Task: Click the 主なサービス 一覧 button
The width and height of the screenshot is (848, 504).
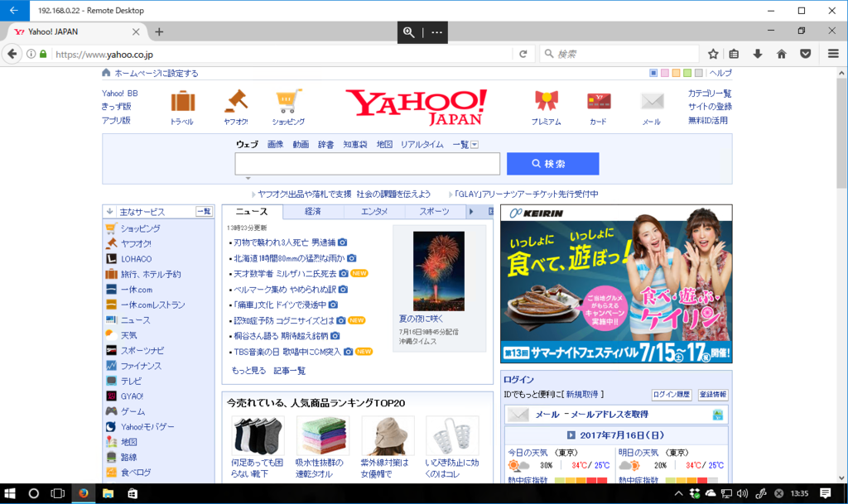Action: coord(204,212)
